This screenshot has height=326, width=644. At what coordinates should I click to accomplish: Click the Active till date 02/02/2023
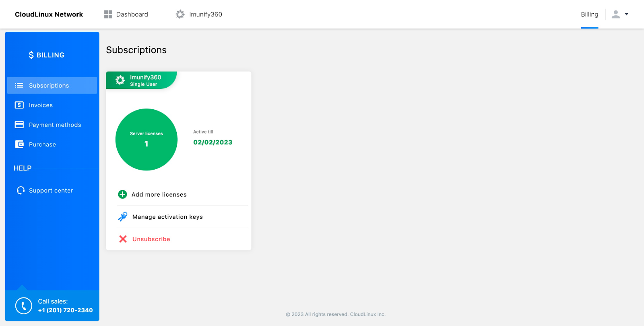[x=213, y=142]
